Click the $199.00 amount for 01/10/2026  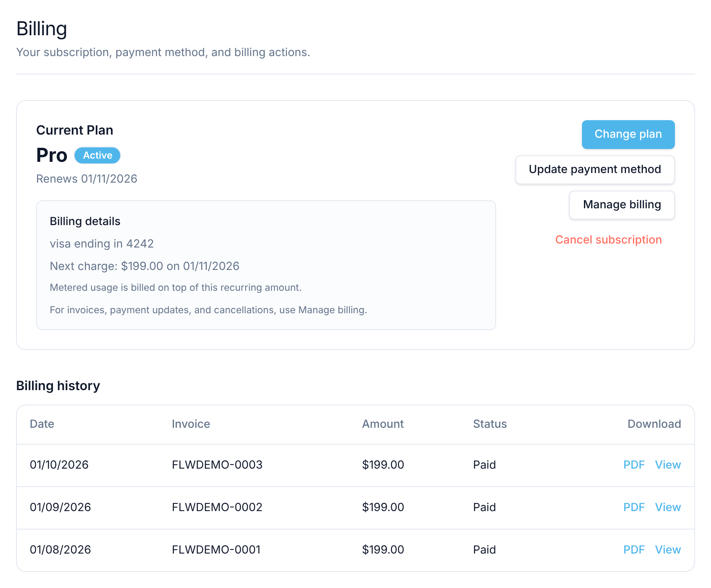click(383, 465)
